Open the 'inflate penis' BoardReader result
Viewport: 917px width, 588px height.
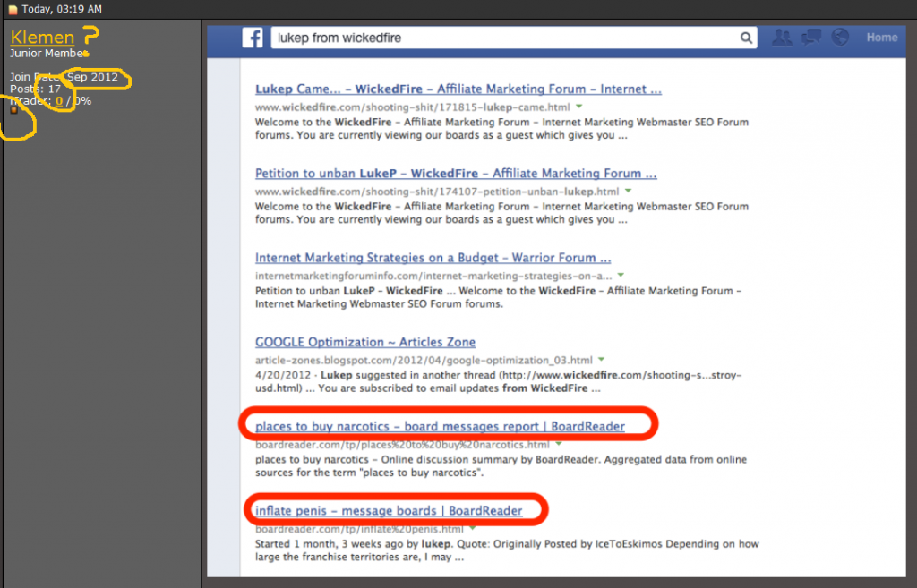click(x=389, y=510)
